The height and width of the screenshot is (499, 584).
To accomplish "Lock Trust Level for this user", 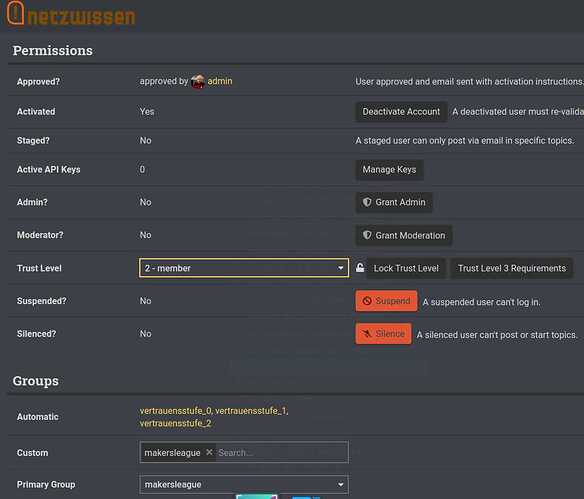I will click(x=406, y=268).
